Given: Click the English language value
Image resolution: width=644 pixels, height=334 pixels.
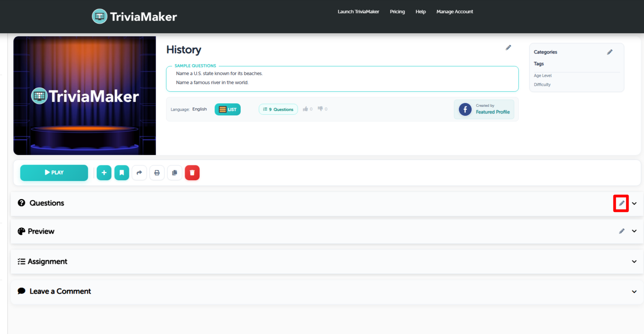Looking at the screenshot, I should (x=199, y=109).
